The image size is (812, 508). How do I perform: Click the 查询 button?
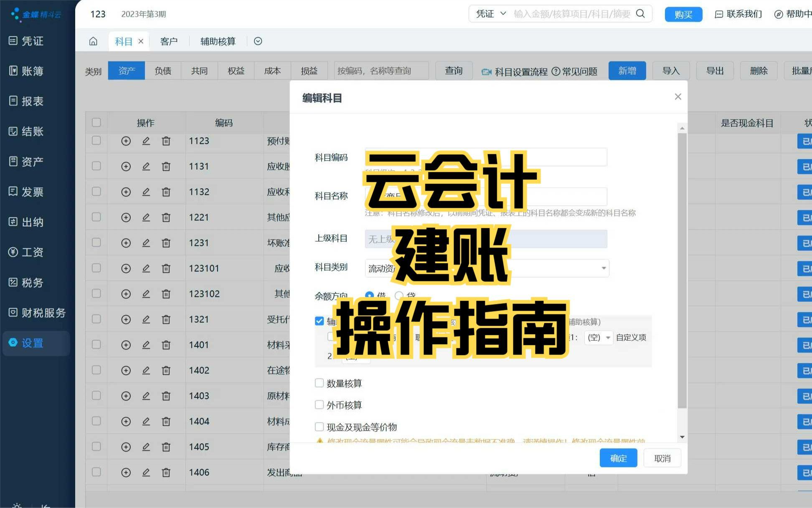click(x=454, y=71)
